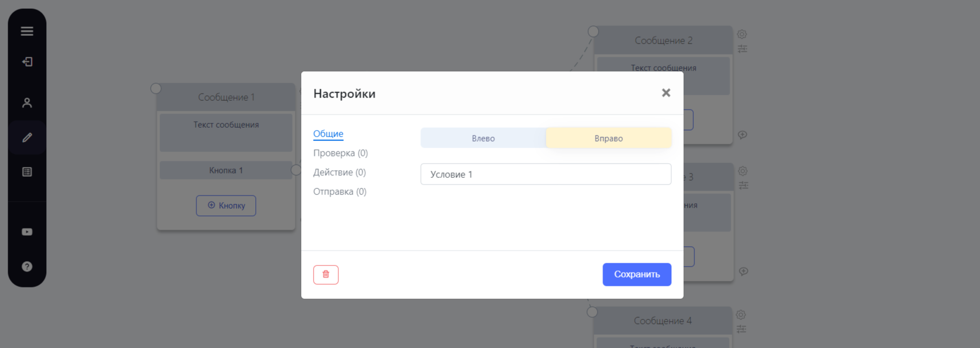The height and width of the screenshot is (348, 980).
Task: Click sliders icon next to Сообщение 2
Action: pyautogui.click(x=742, y=49)
